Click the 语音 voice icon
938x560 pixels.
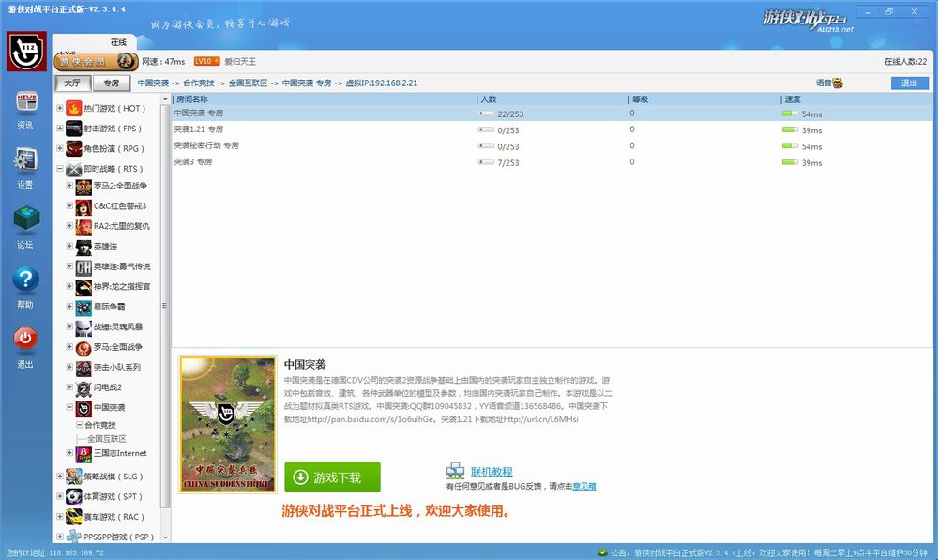point(837,83)
